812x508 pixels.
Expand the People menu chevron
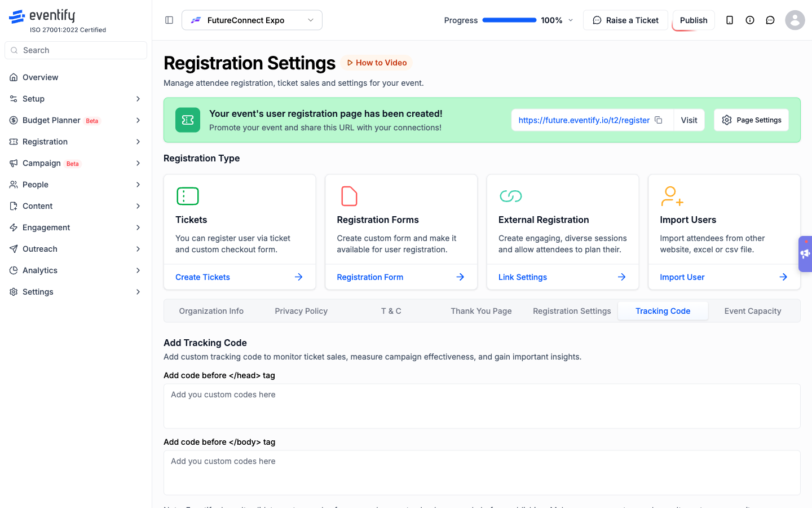click(x=138, y=185)
